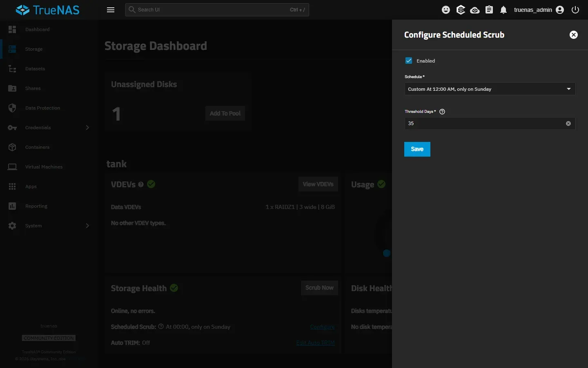Go to Dashboard in the sidebar
The width and height of the screenshot is (588, 368).
click(49, 29)
